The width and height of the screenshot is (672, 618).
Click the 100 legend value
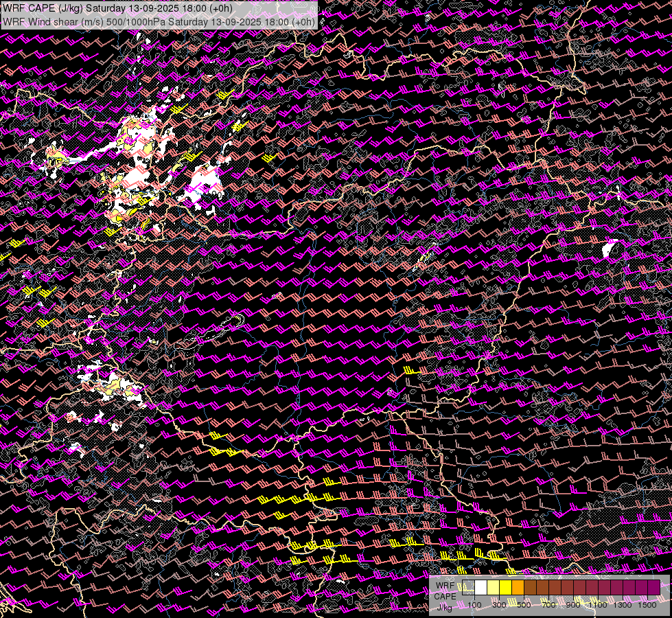(x=474, y=605)
